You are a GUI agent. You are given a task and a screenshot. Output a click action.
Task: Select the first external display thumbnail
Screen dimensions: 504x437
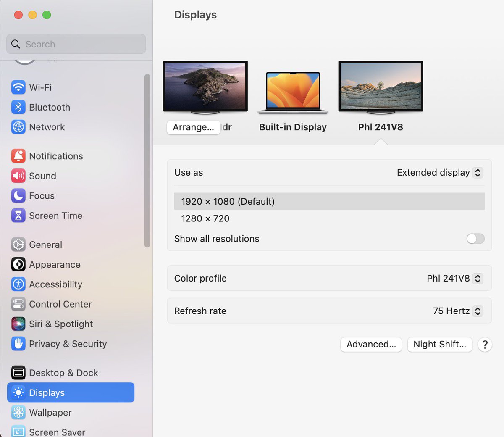click(x=205, y=87)
